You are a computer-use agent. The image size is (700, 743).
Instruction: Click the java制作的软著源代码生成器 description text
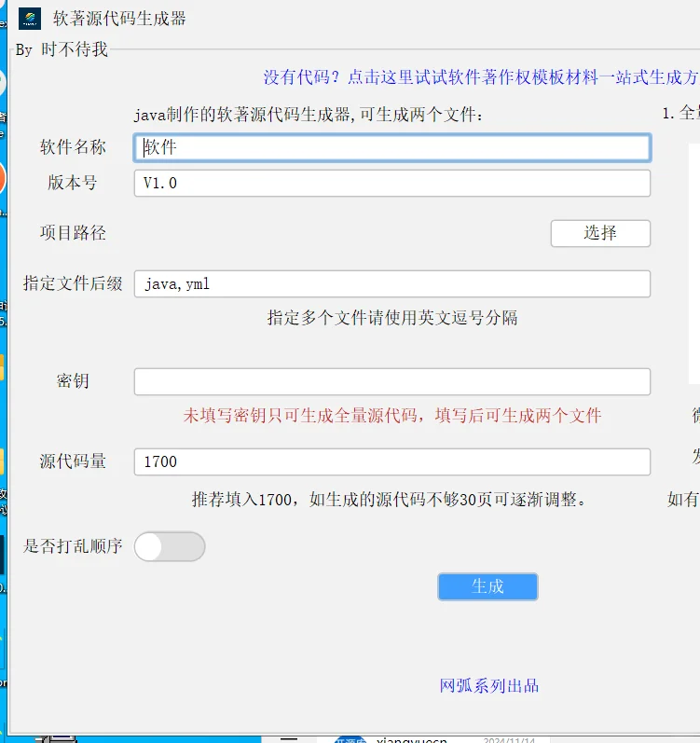pos(308,115)
